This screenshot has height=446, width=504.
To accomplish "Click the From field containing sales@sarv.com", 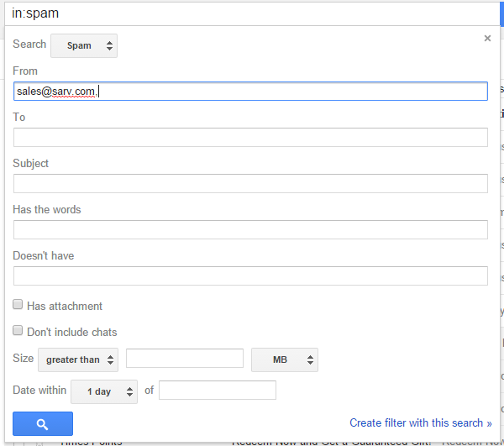I will tap(250, 91).
